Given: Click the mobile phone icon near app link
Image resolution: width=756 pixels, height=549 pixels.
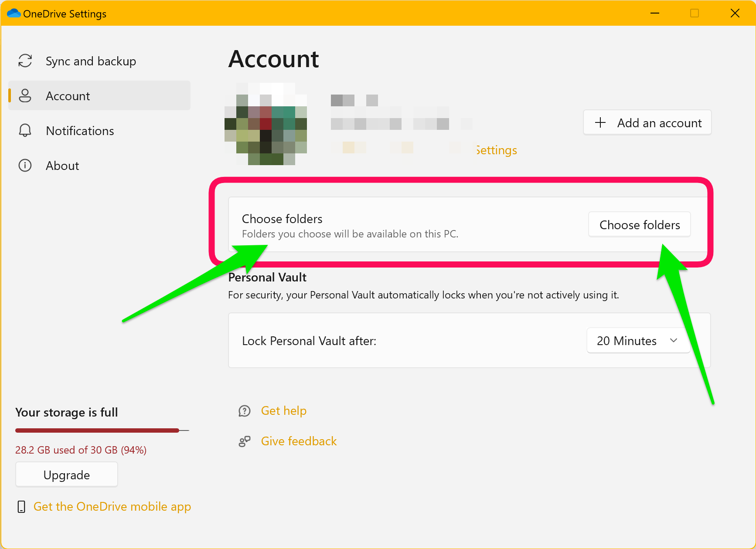Looking at the screenshot, I should pyautogui.click(x=21, y=506).
